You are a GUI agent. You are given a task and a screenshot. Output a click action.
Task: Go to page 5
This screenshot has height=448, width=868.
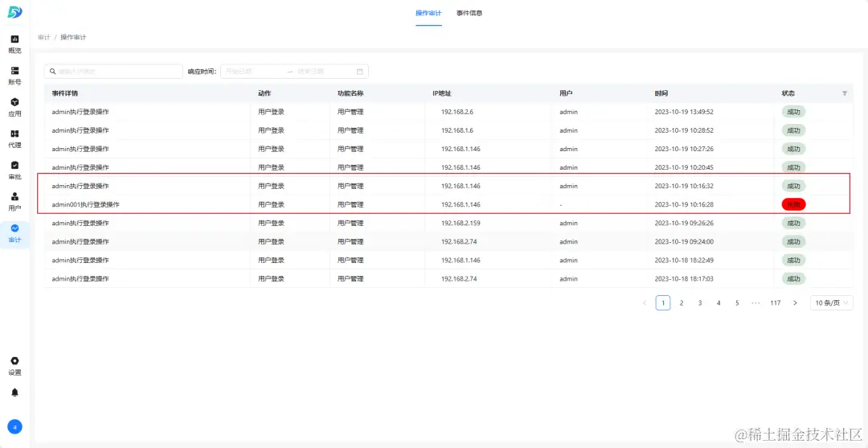(737, 303)
